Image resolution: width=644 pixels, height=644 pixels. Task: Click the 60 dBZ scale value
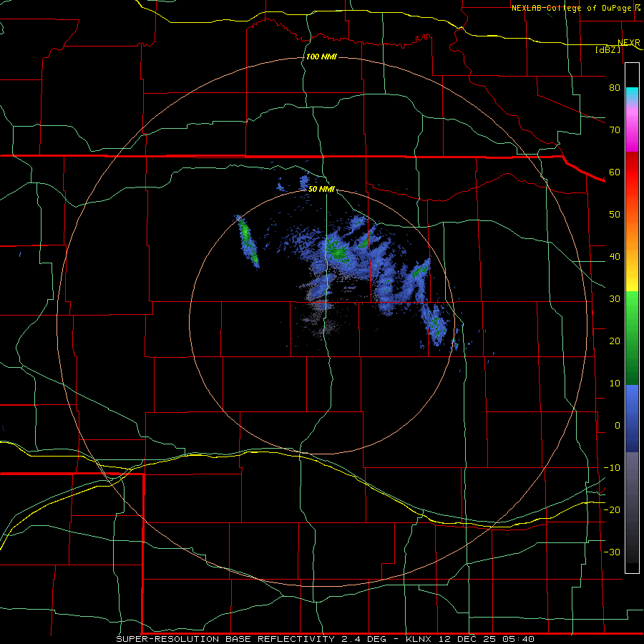coord(615,172)
